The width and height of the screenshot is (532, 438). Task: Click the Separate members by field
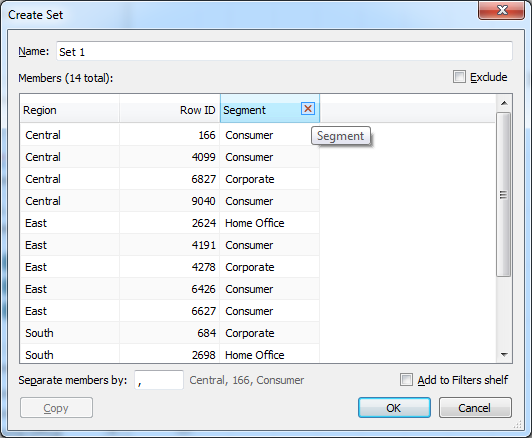pos(159,380)
